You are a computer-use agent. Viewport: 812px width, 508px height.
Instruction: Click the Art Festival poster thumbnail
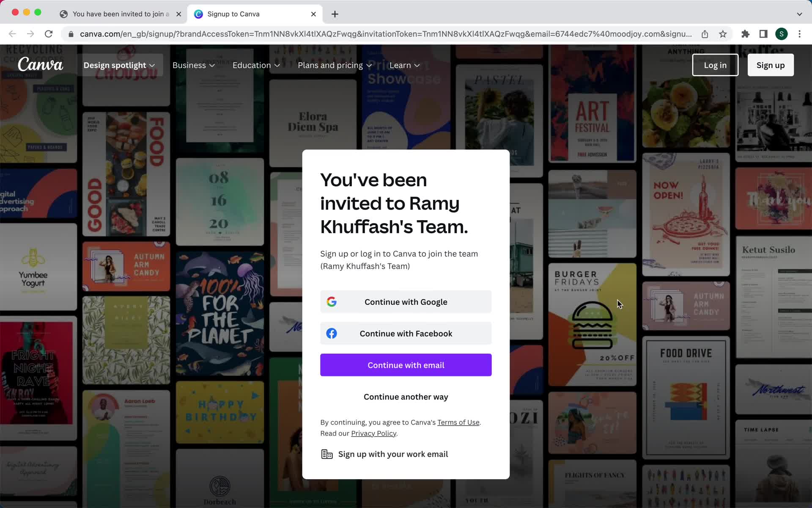pyautogui.click(x=592, y=104)
